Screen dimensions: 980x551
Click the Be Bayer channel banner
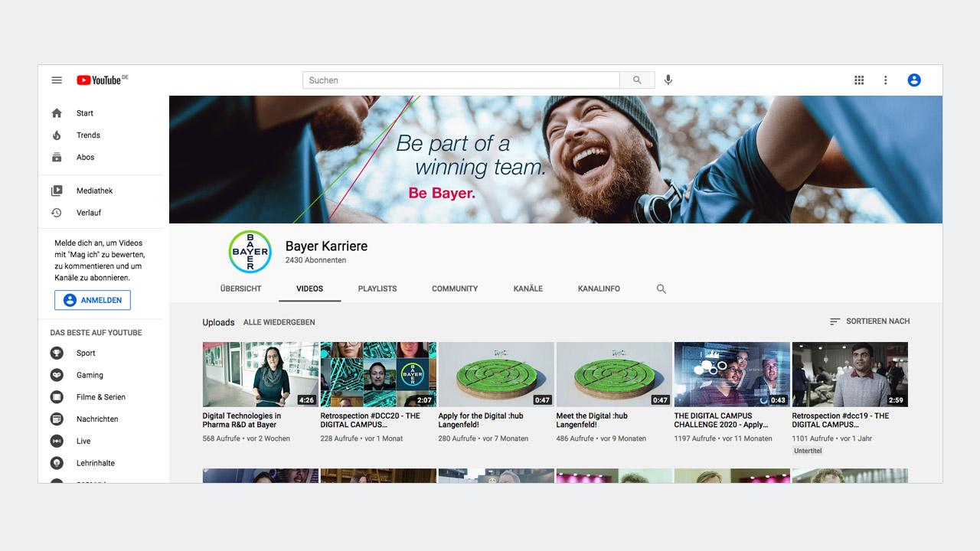(556, 159)
